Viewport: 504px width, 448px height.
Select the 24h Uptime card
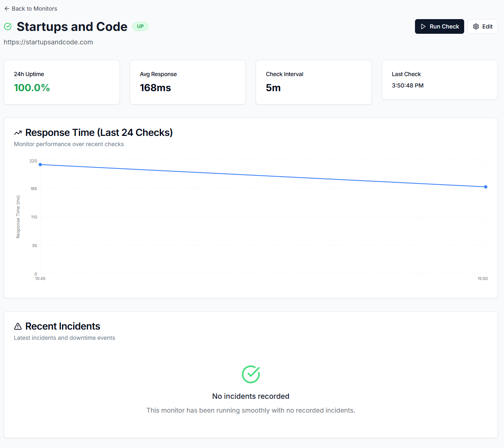62,82
